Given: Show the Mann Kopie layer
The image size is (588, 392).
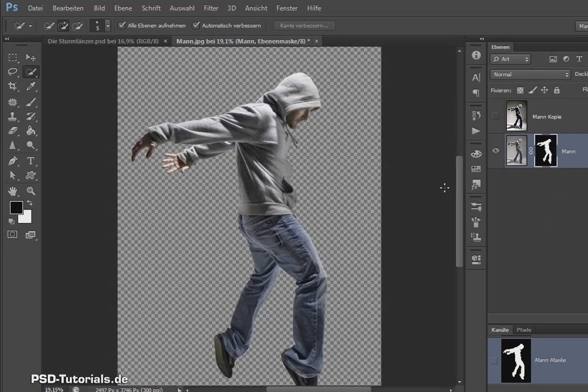Looking at the screenshot, I should (495, 116).
